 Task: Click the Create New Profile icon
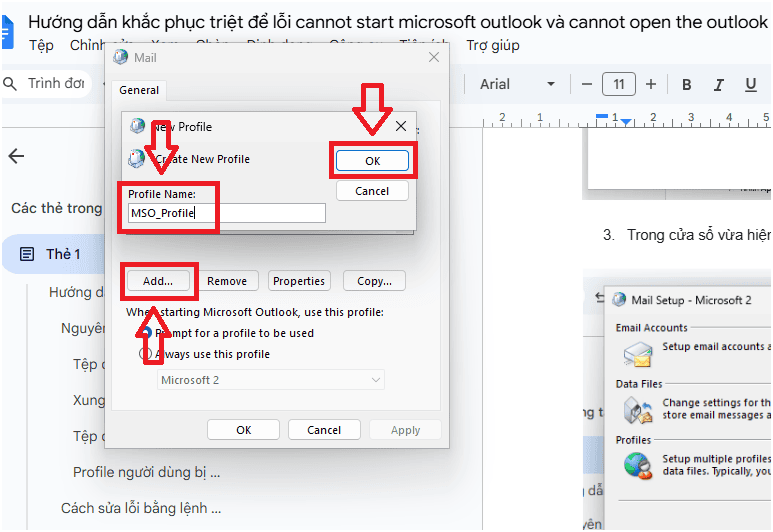tap(136, 159)
